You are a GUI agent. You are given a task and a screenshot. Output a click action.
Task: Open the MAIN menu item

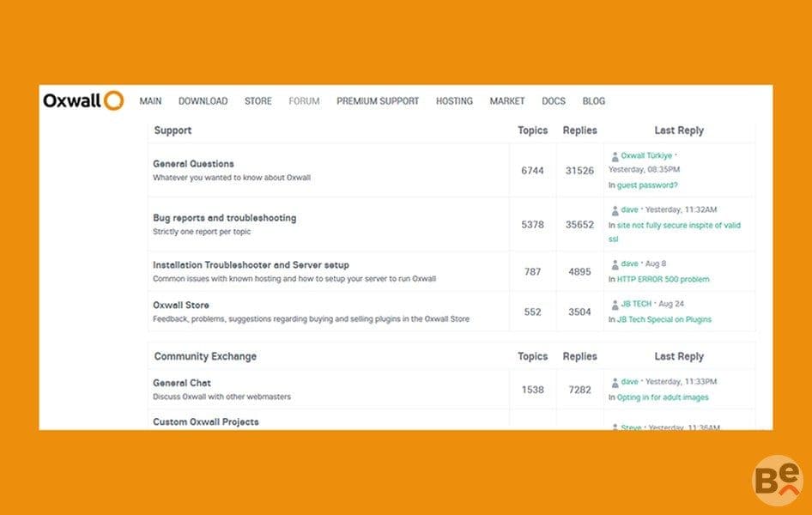click(150, 101)
